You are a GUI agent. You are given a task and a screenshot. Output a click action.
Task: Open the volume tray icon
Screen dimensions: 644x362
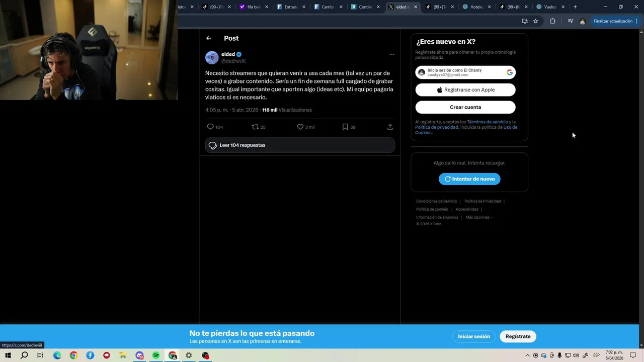(576, 355)
